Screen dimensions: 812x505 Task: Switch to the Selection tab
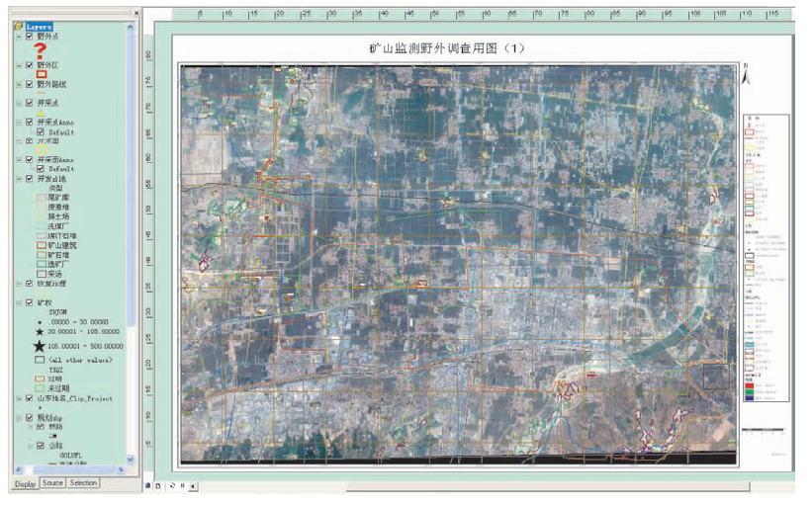(x=84, y=483)
